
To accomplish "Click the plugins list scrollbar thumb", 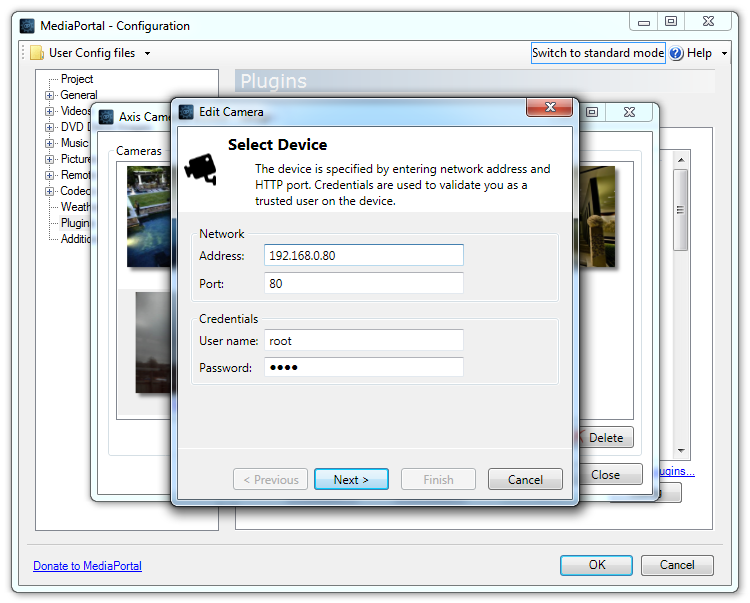I will click(681, 210).
